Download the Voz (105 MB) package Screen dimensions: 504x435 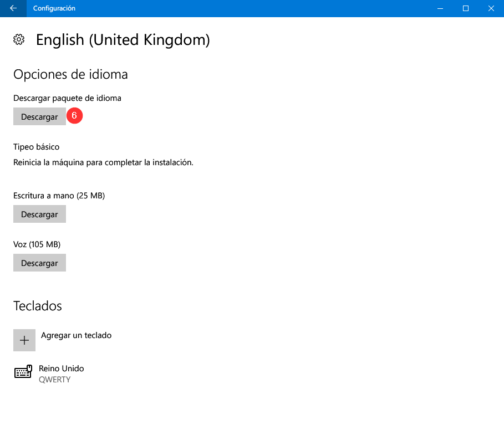[39, 263]
